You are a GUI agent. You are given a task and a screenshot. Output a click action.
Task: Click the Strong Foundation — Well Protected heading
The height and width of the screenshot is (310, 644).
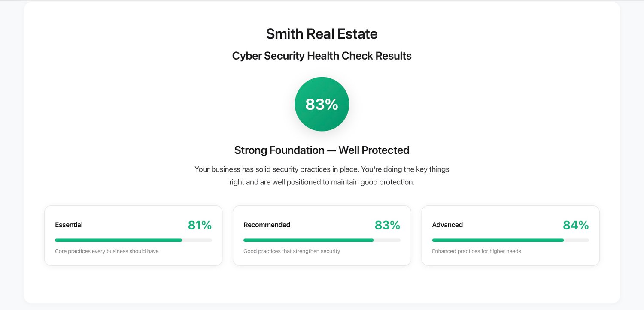(x=322, y=150)
